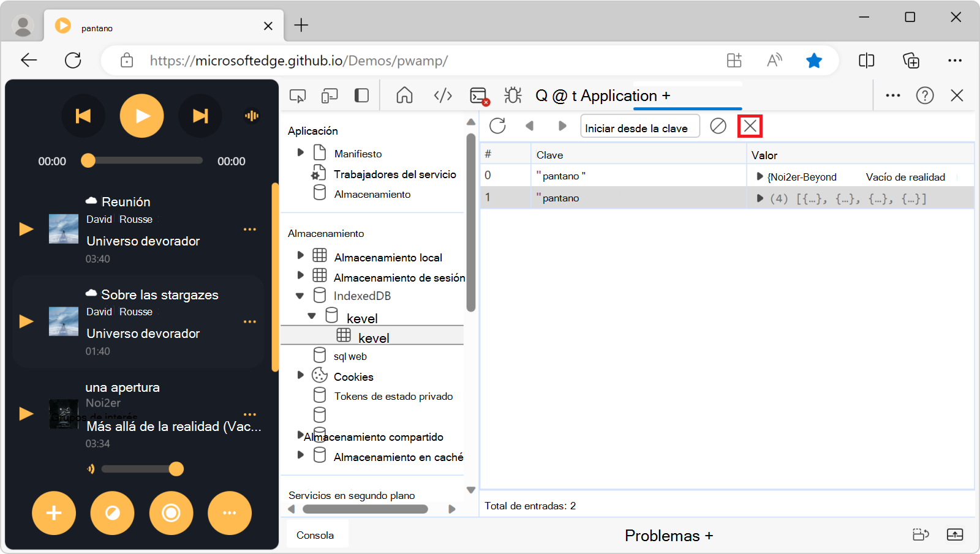980x554 pixels.
Task: Toggle the audio visualizer icon
Action: (252, 116)
